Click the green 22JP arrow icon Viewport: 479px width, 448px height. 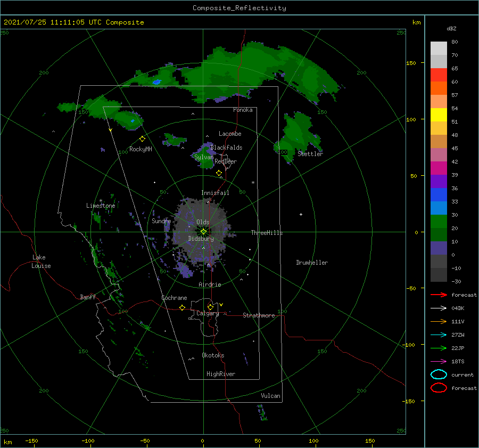coord(439,348)
